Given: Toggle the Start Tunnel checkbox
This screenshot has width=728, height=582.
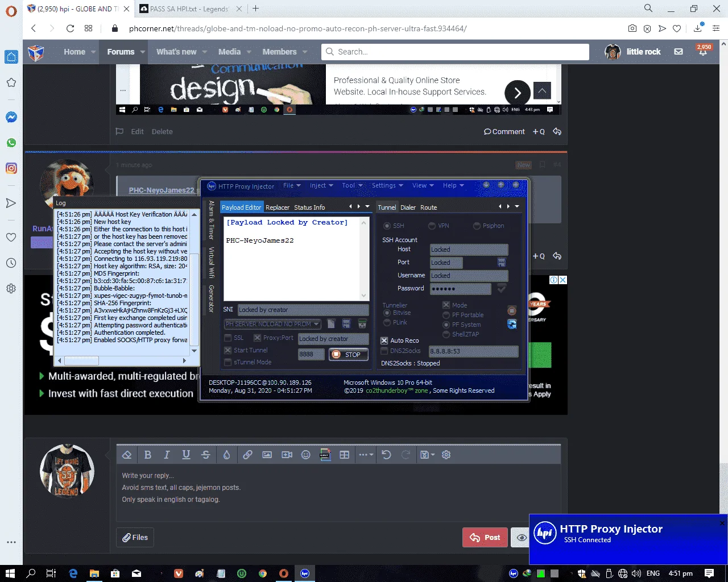Looking at the screenshot, I should [x=228, y=350].
